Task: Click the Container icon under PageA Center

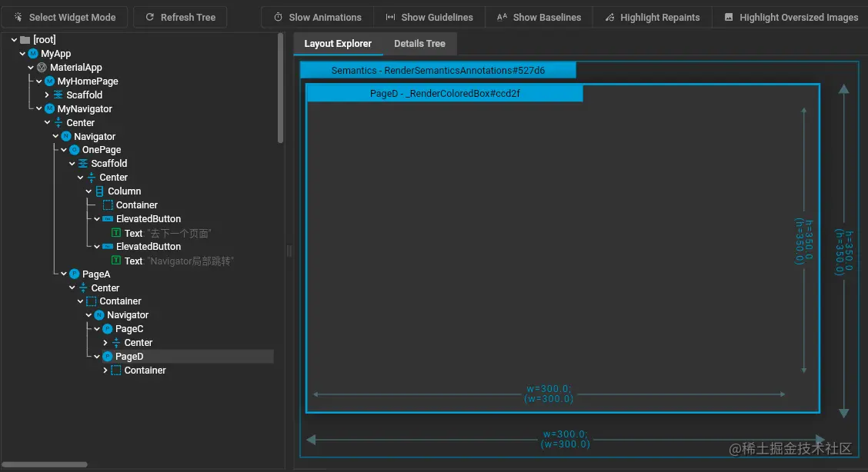Action: coord(92,301)
